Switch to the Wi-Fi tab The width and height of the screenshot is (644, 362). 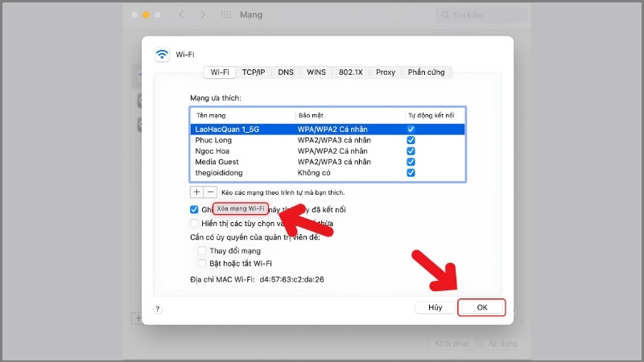point(220,72)
